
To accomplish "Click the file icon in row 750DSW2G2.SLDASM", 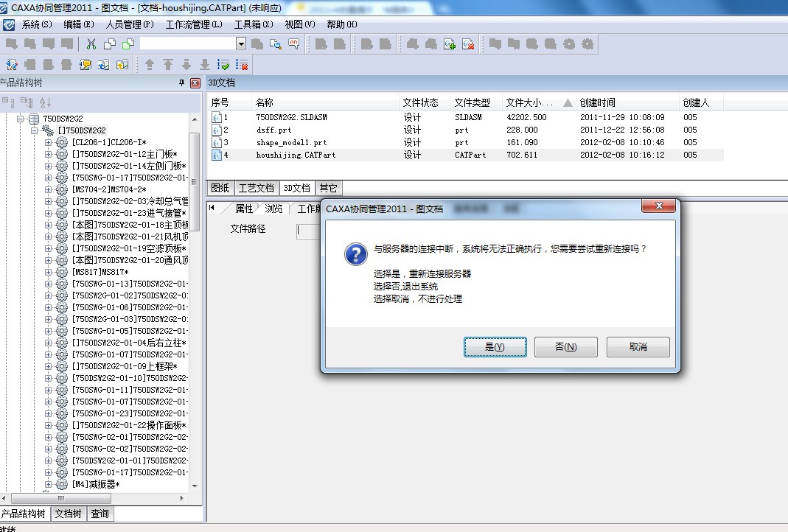I will pos(217,118).
